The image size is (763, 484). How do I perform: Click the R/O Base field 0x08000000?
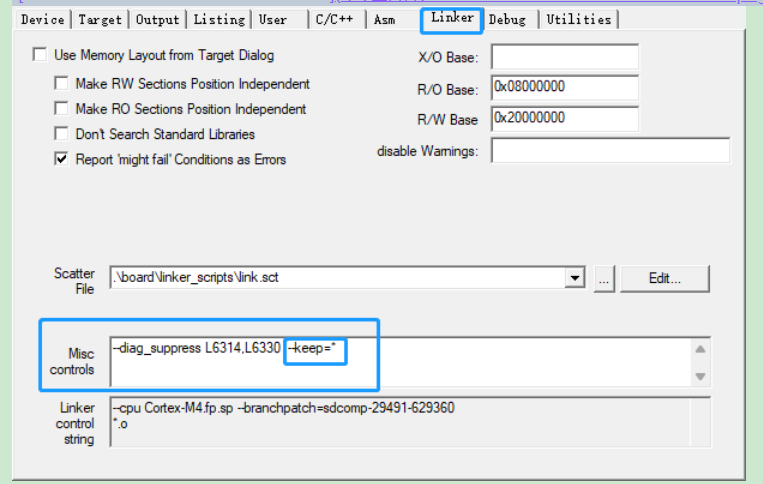pos(564,88)
